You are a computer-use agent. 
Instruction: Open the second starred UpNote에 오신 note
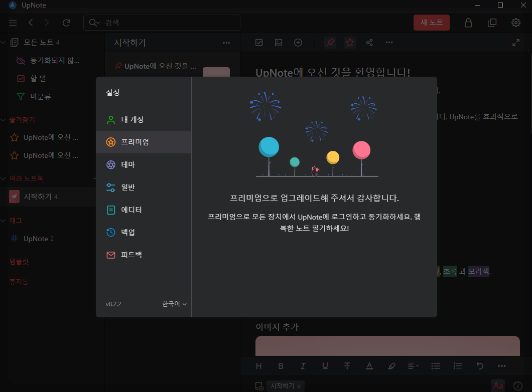tap(45, 155)
